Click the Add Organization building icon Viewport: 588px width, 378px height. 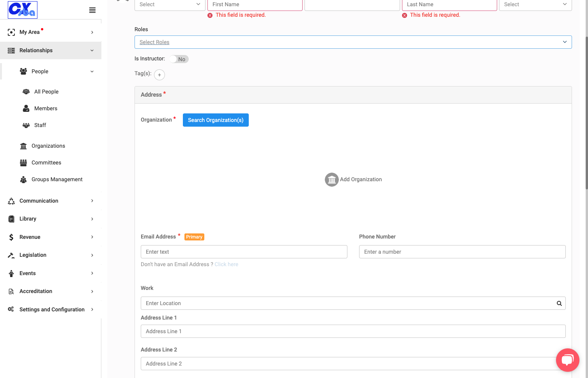332,180
